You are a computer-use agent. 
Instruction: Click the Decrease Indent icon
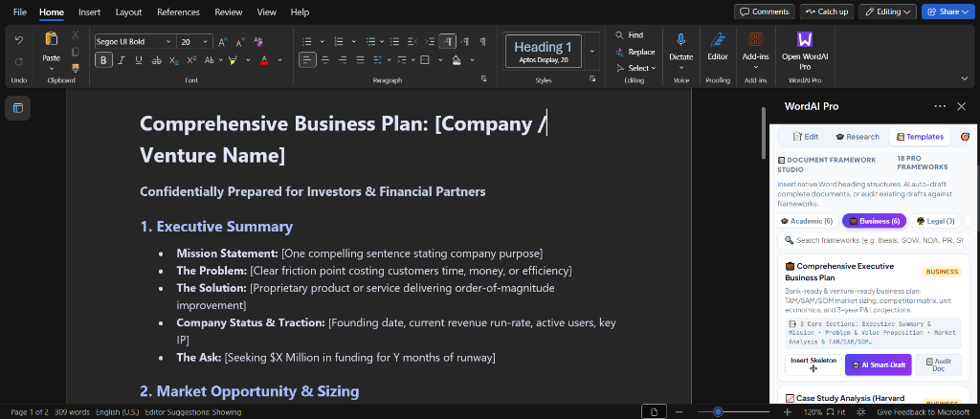click(412, 42)
